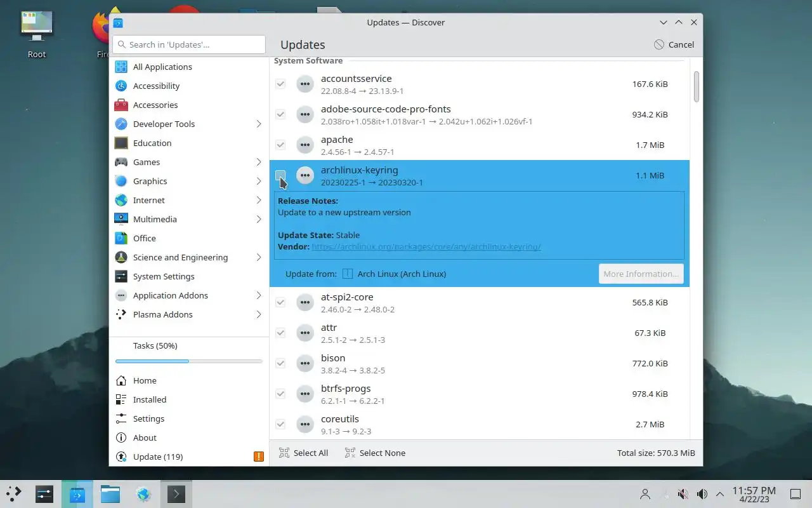The height and width of the screenshot is (508, 812).
Task: Click the updates list vertical scrollbar
Action: [x=696, y=86]
